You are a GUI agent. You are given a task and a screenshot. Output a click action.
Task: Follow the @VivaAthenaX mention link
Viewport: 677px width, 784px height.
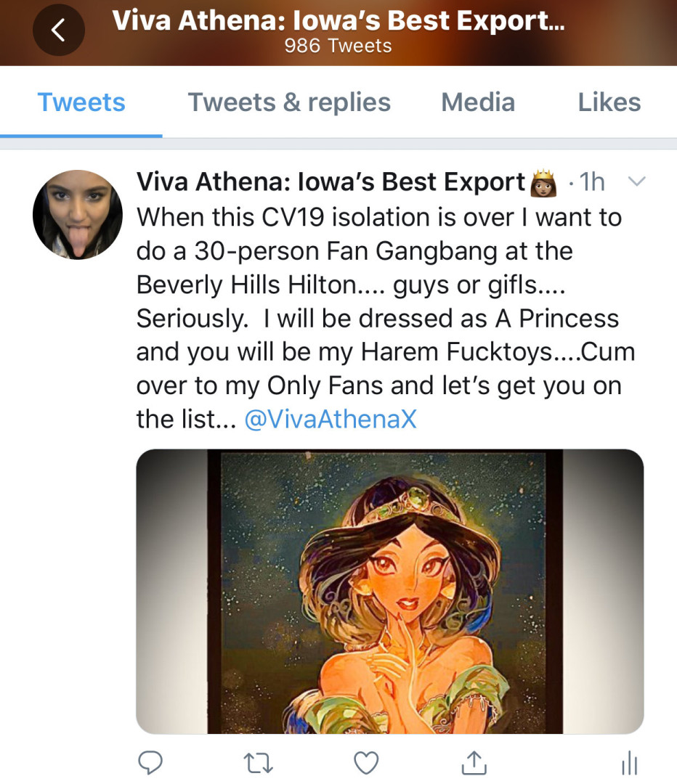[x=331, y=419]
